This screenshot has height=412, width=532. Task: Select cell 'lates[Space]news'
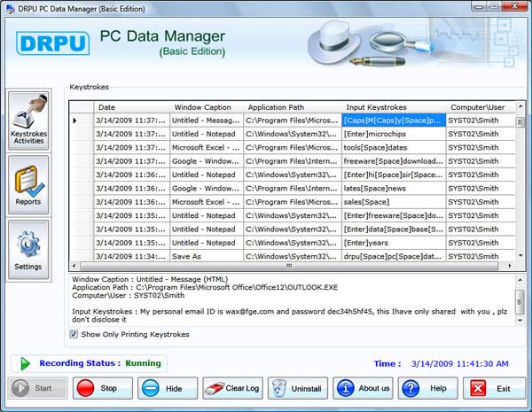point(394,188)
